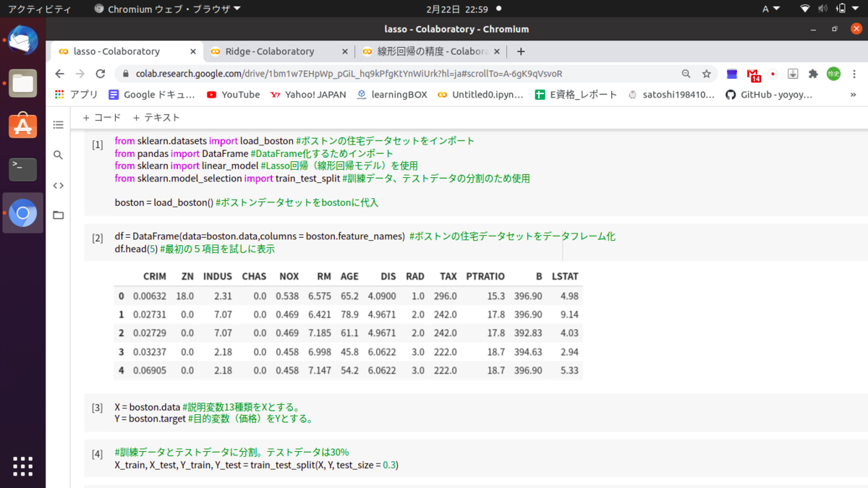
Task: Switch to the 線形回帰の精度 tab
Action: click(x=432, y=51)
